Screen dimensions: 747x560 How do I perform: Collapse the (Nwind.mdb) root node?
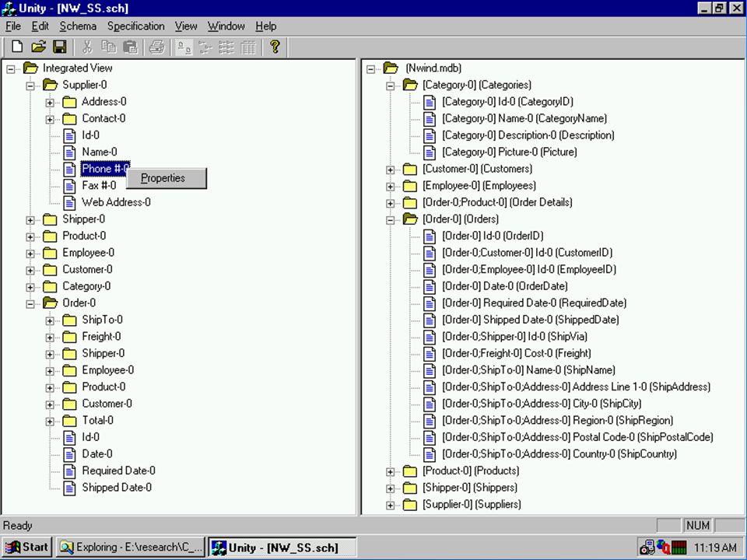click(x=371, y=69)
